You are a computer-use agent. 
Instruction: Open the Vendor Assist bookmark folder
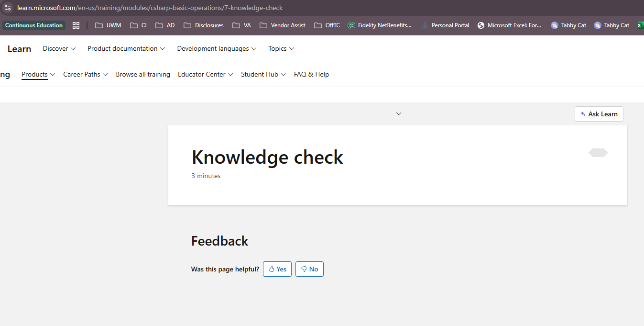click(x=283, y=25)
